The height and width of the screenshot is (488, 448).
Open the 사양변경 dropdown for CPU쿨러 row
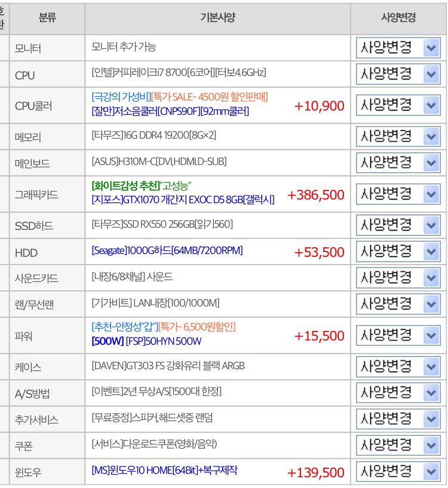point(398,105)
